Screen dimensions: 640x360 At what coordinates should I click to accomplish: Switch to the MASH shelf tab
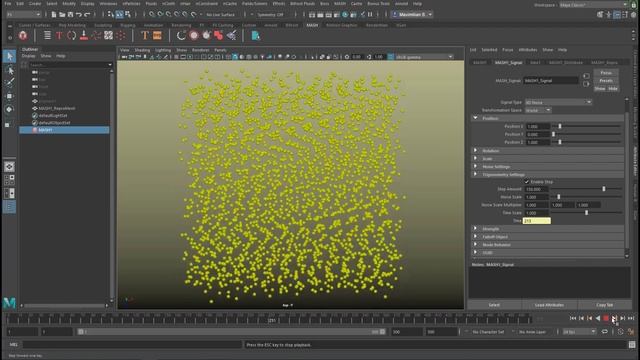coord(312,25)
